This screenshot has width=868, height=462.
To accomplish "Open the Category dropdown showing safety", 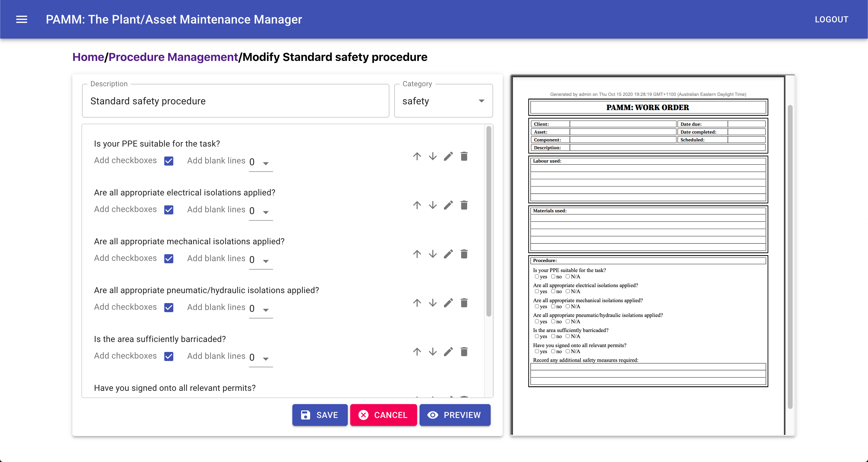I will 443,101.
